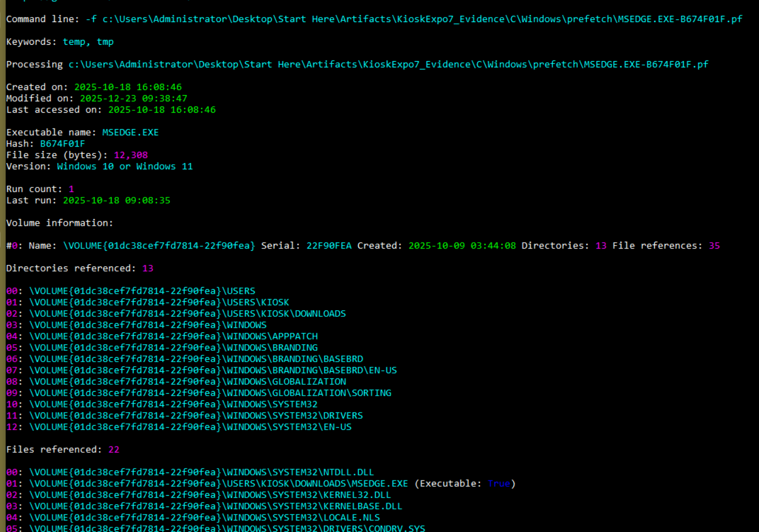Image resolution: width=759 pixels, height=532 pixels.
Task: Select directory entry 10 WINDOWS\SYSTEM32
Action: tap(162, 404)
